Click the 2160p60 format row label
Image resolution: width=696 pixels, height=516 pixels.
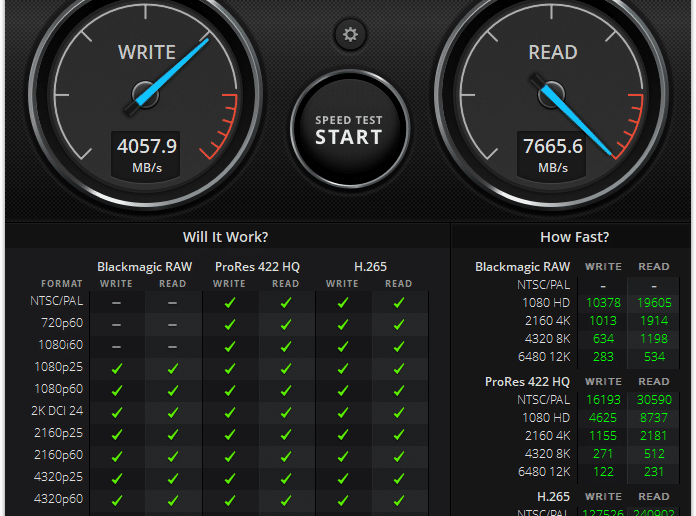click(59, 455)
